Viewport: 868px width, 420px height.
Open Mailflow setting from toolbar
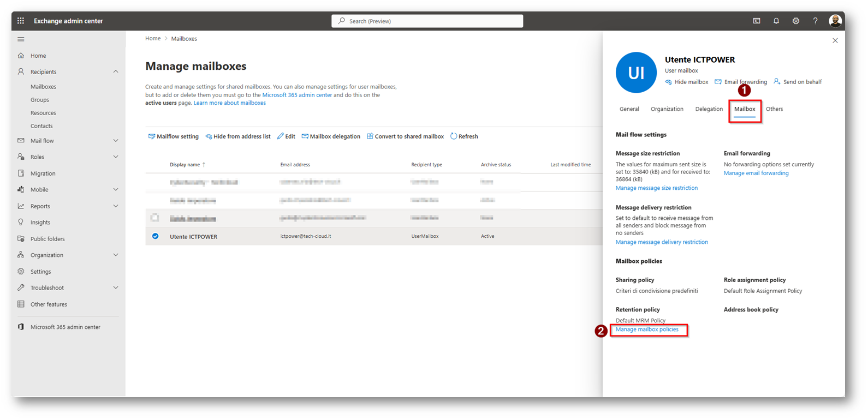[174, 136]
